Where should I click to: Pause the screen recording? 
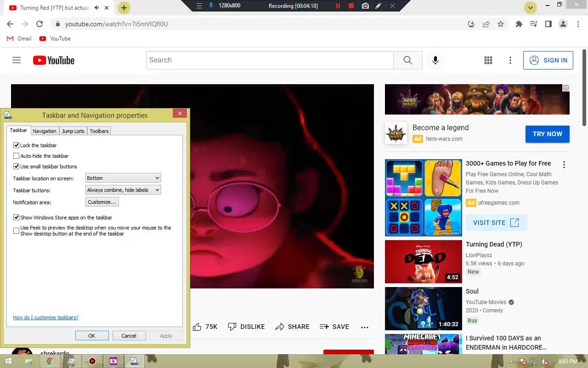(338, 6)
